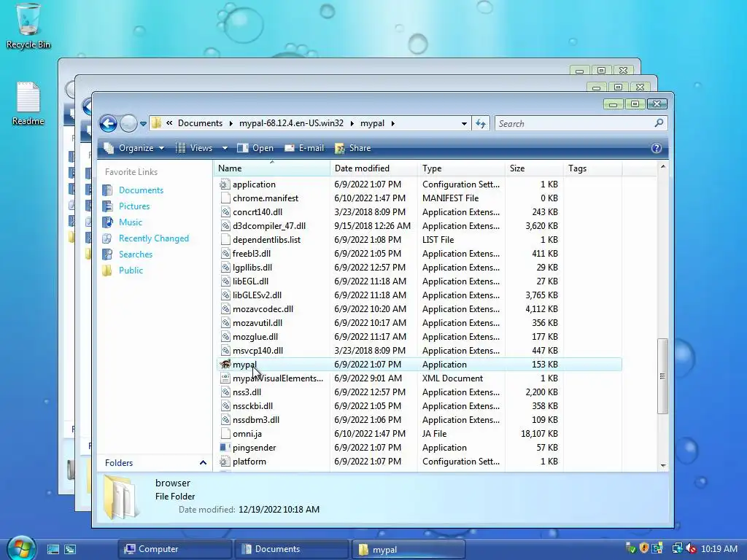Image resolution: width=747 pixels, height=560 pixels.
Task: Sort by the Name column header
Action: 272,168
